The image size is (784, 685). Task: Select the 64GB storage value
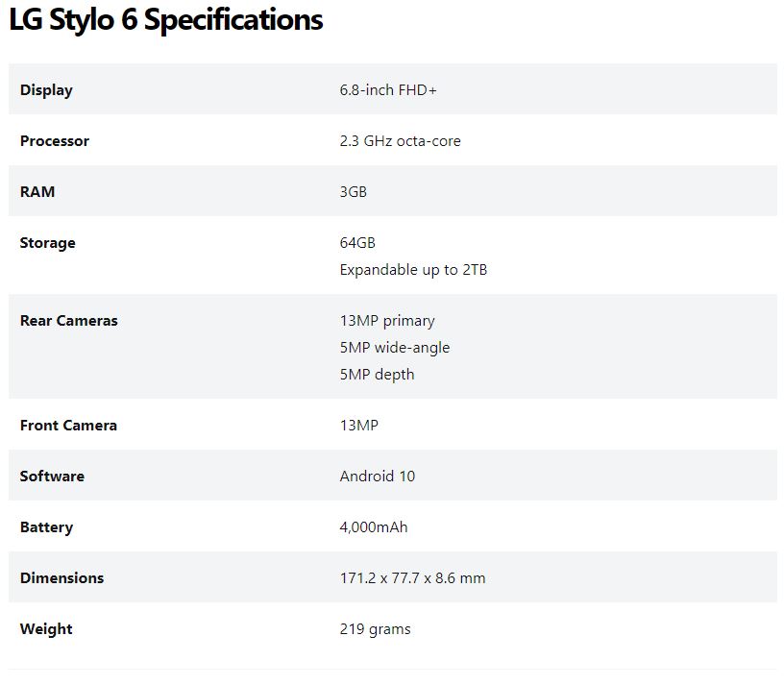click(x=357, y=243)
